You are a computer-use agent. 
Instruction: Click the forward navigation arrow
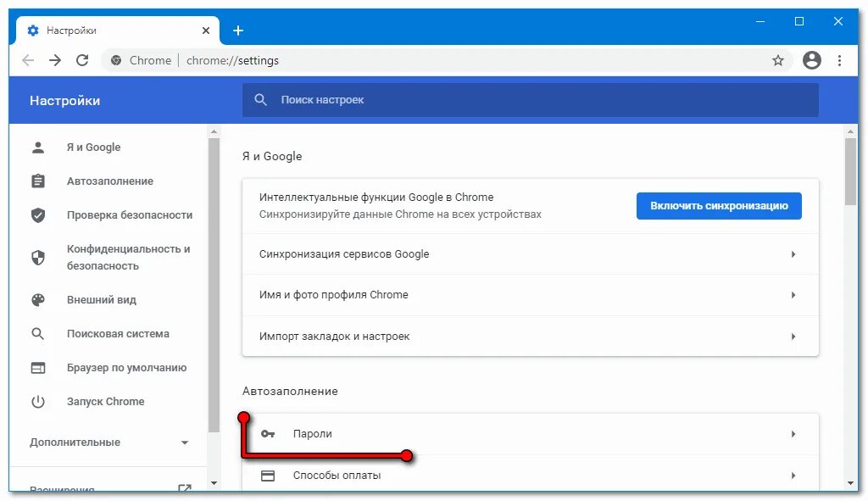click(x=55, y=60)
